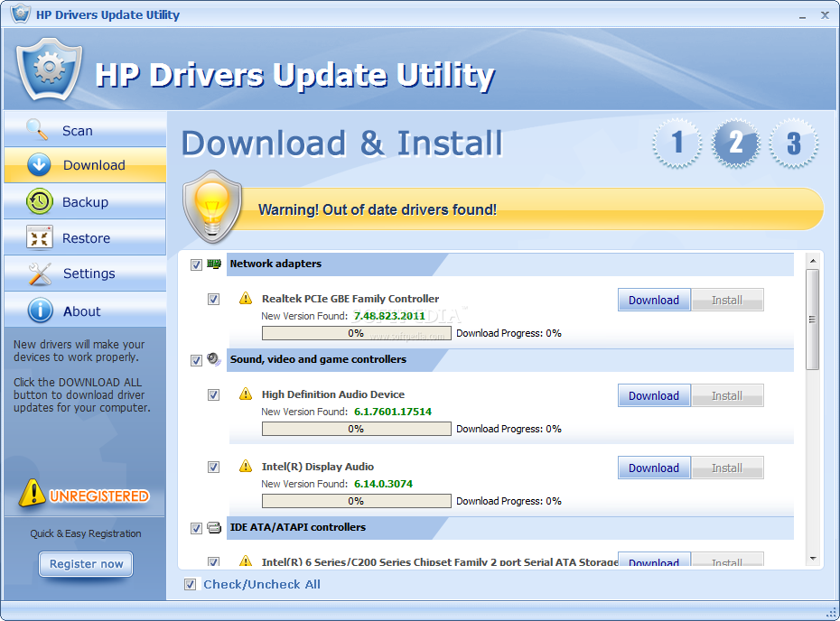Click Install for High Definition Audio Device

[x=727, y=395]
